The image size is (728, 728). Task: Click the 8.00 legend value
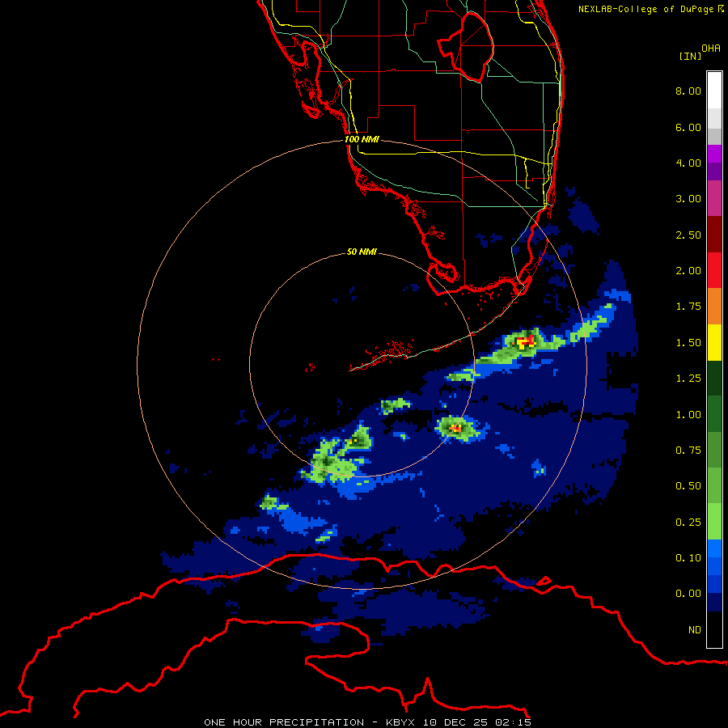click(x=688, y=91)
